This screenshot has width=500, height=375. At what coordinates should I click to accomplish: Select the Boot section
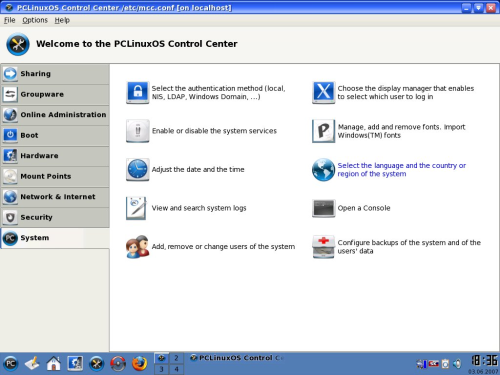pos(55,135)
